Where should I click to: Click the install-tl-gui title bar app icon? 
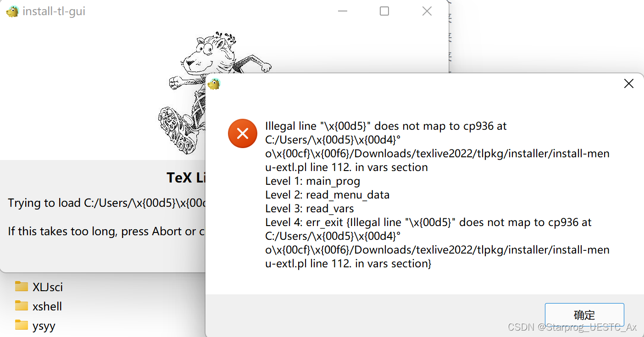(12, 11)
